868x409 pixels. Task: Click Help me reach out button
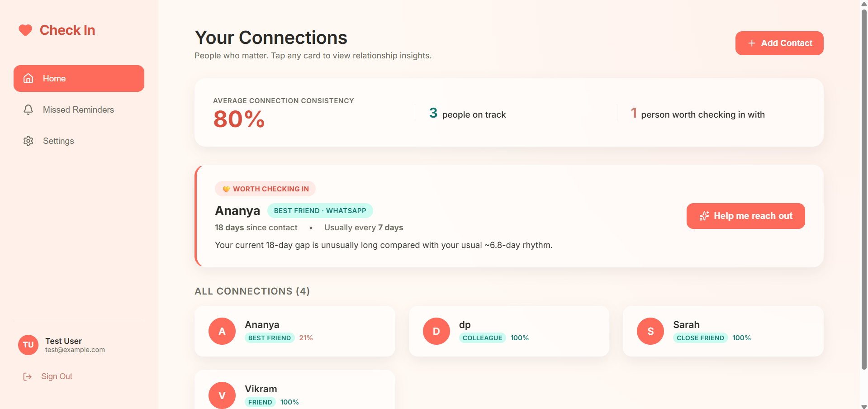[745, 216]
